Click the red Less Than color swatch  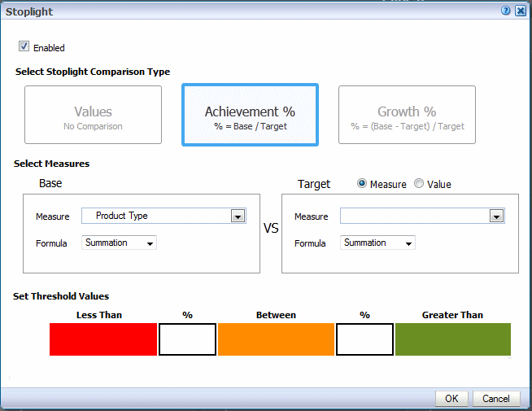pyautogui.click(x=103, y=339)
